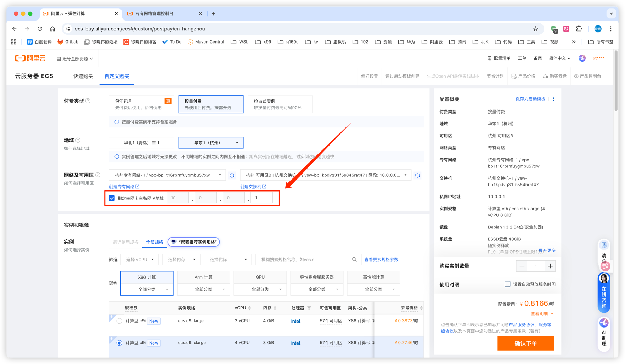The image size is (625, 364).
Task: Bookmark this page with star icon
Action: tap(535, 29)
